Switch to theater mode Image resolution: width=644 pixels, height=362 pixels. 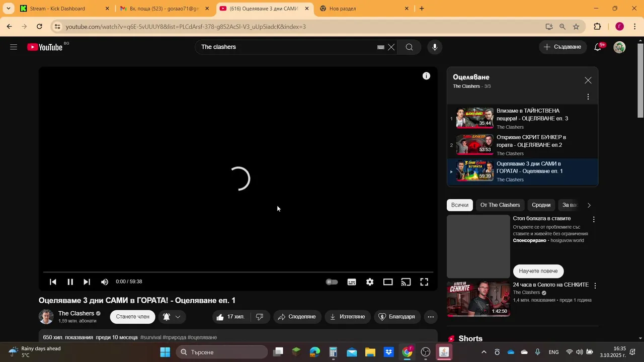pos(388,282)
